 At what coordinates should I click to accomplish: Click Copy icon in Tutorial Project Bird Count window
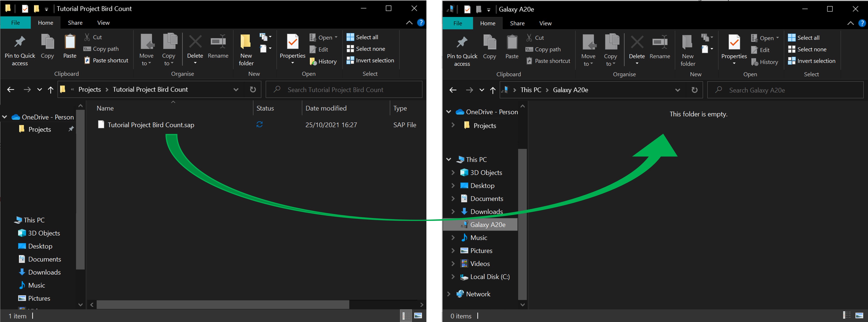point(48,46)
